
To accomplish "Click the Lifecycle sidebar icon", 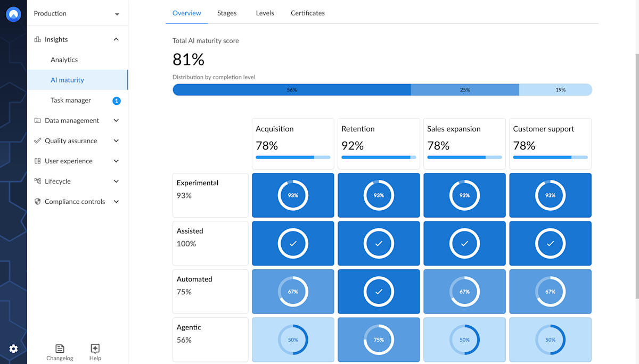I will [x=36, y=181].
